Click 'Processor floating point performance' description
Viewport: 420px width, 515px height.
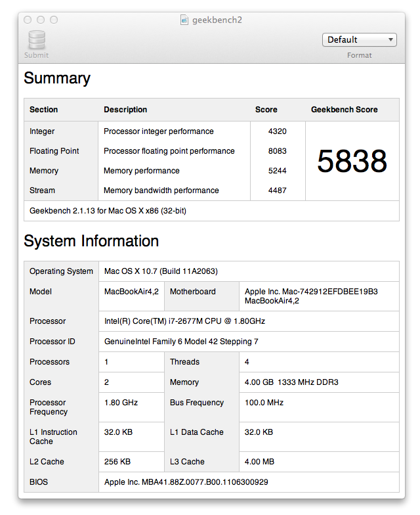pyautogui.click(x=169, y=151)
